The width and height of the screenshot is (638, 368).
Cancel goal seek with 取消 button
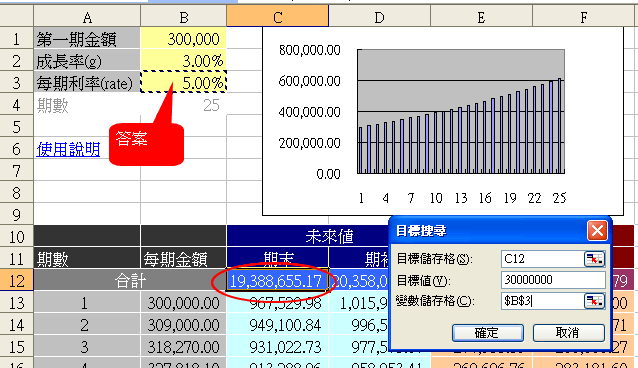click(x=568, y=333)
